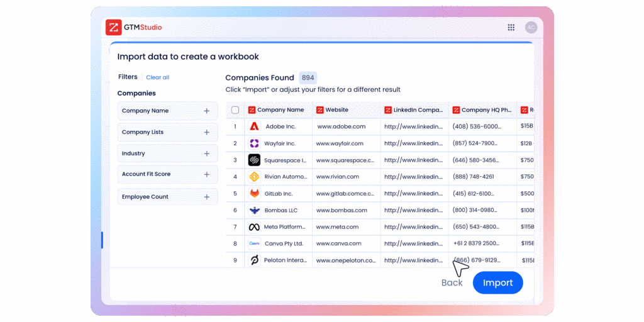
Task: Click the Website column header
Action: (336, 110)
